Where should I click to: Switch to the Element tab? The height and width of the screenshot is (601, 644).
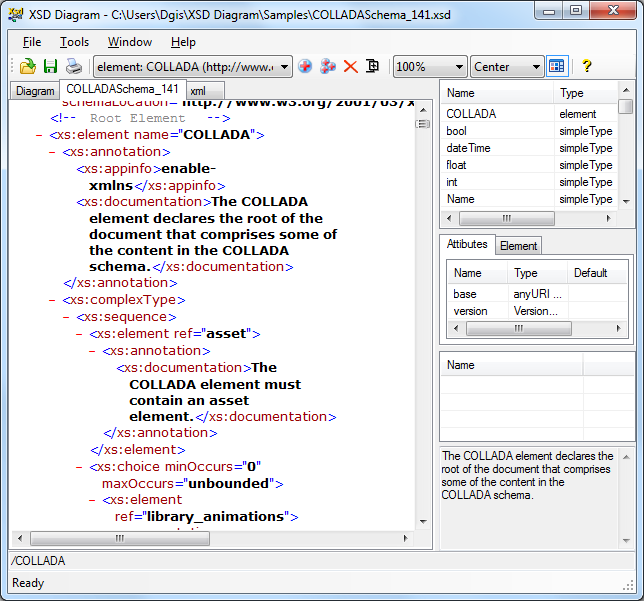pos(518,245)
